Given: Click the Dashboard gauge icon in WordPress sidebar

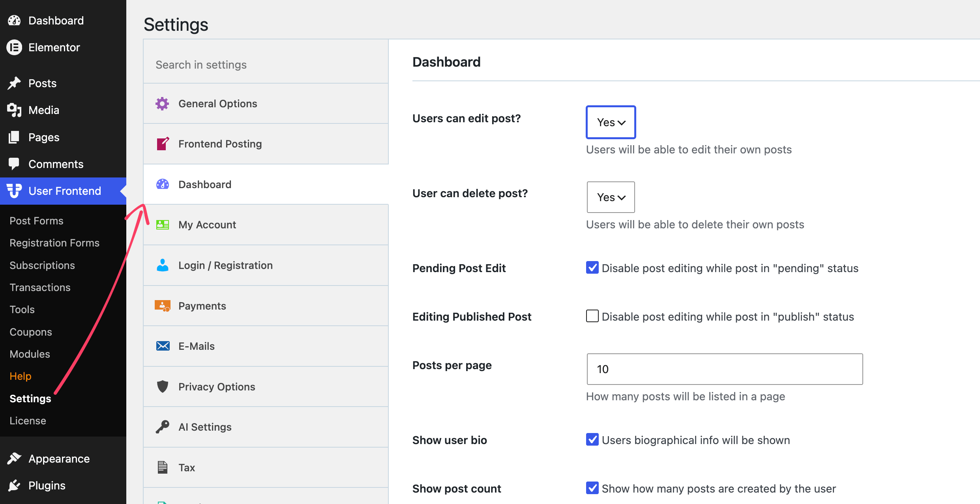Looking at the screenshot, I should pos(14,21).
